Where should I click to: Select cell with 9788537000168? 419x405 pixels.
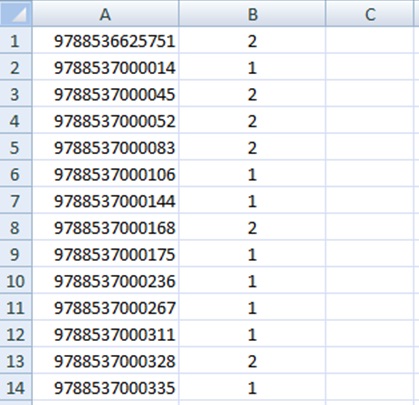(x=106, y=227)
